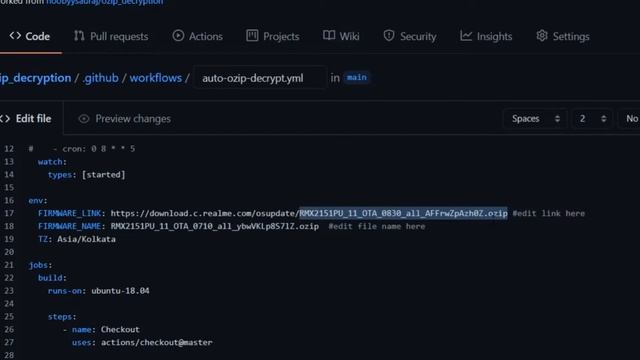640x360 pixels.
Task: Open the forked-from parent repository link
Action: [x=104, y=2]
